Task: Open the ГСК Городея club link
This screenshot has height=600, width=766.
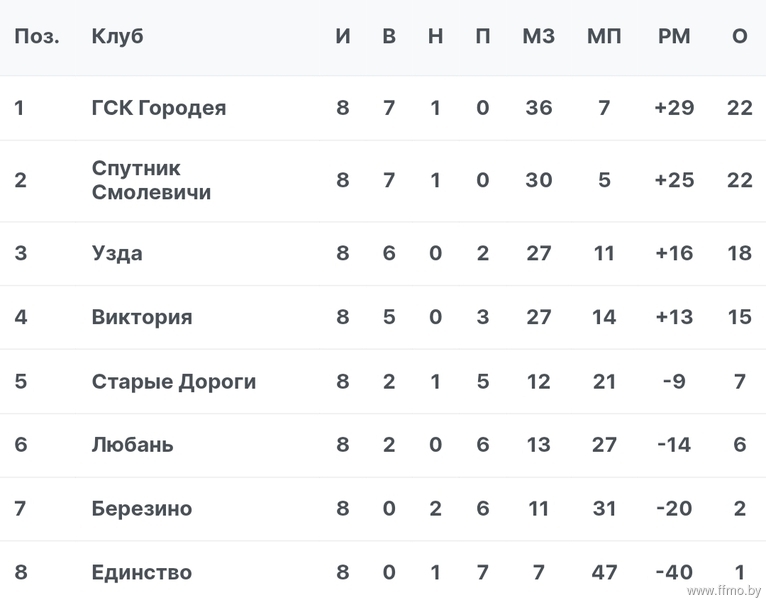Action: click(159, 108)
